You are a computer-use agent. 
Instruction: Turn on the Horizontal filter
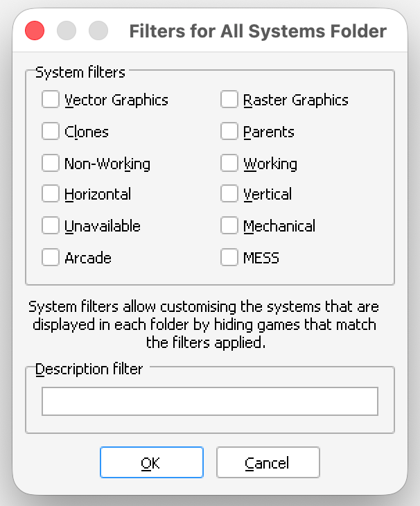coord(51,194)
